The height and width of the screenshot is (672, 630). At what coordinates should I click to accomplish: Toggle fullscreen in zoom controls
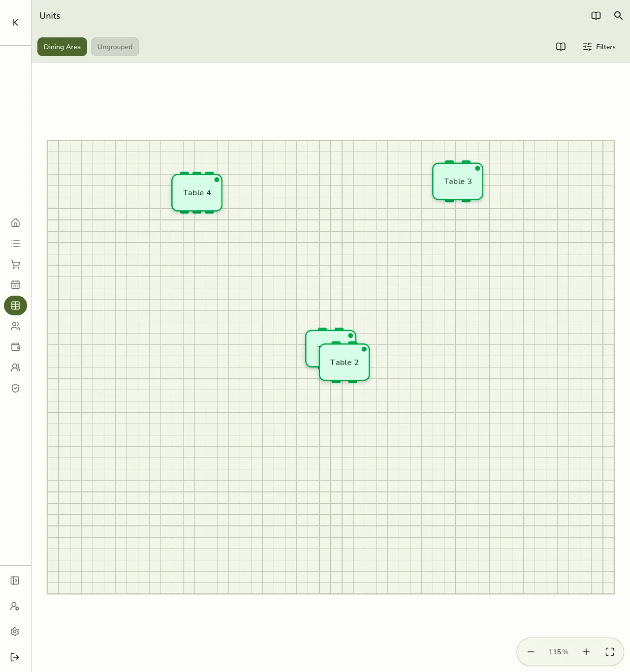610,652
